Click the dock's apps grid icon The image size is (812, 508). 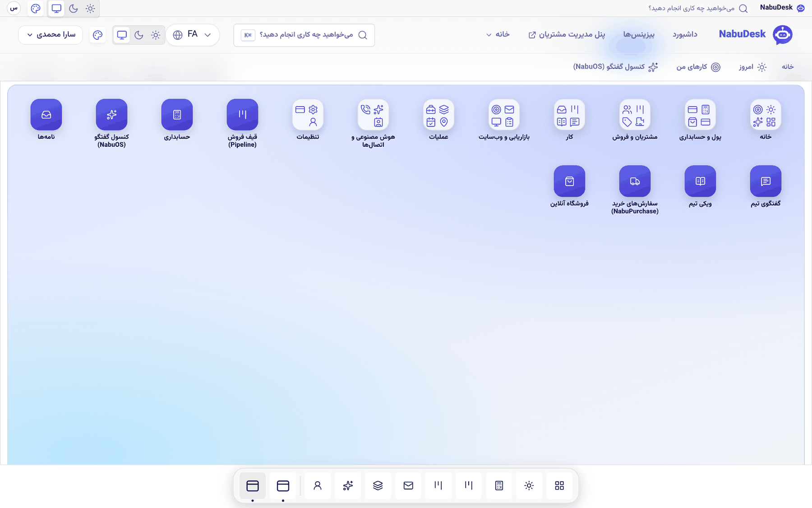click(559, 485)
